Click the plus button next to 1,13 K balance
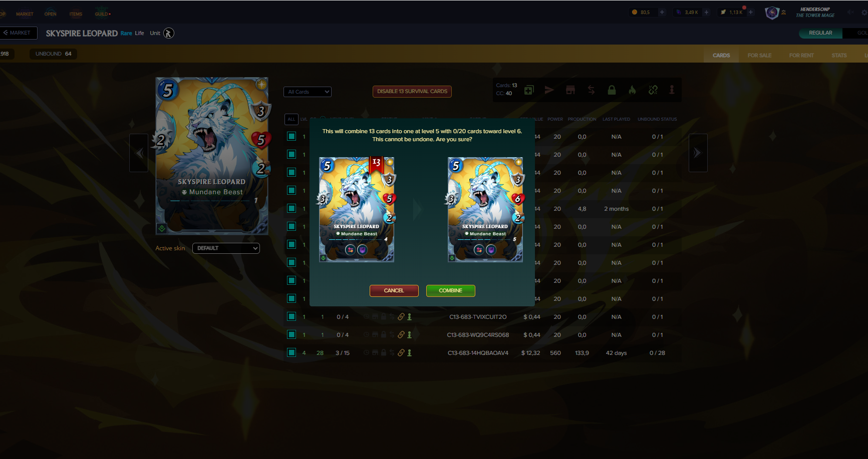Image resolution: width=868 pixels, height=459 pixels. point(751,12)
